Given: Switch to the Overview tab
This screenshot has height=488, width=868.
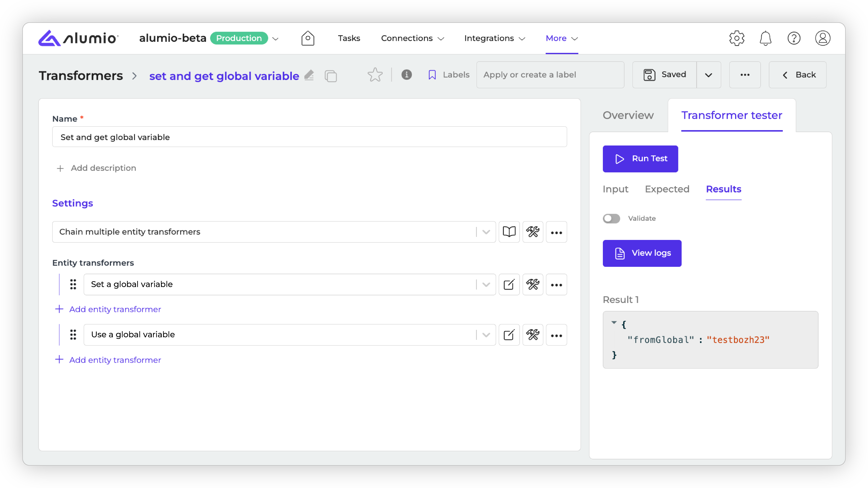Looking at the screenshot, I should point(628,115).
